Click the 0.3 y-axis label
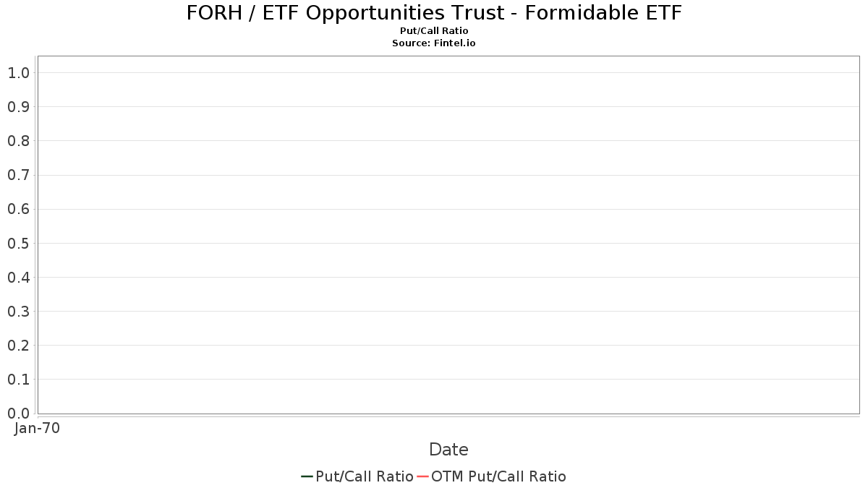This screenshot has width=868, height=488. point(18,311)
